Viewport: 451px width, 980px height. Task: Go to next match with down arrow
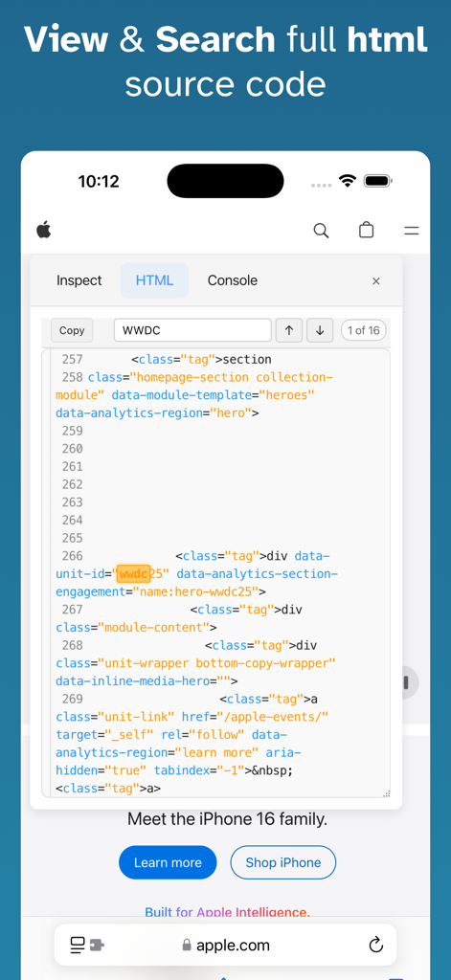click(x=320, y=330)
